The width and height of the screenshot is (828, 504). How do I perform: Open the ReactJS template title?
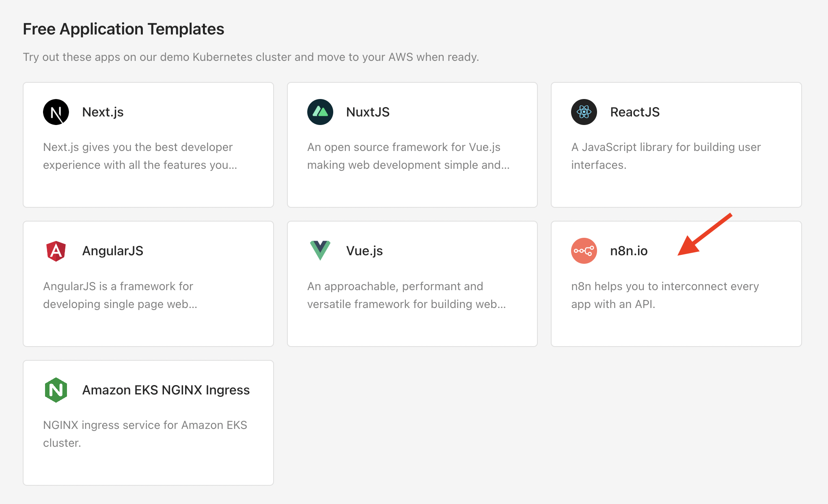coord(635,112)
